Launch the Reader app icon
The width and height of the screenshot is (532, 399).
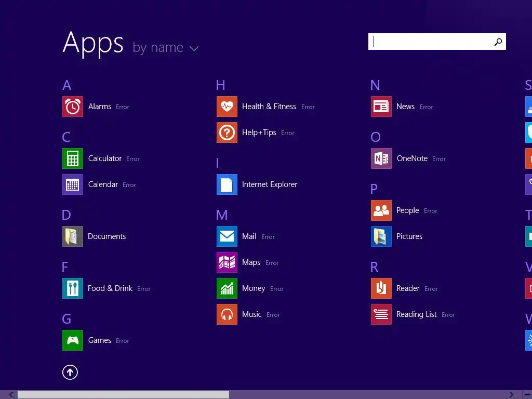pos(381,288)
